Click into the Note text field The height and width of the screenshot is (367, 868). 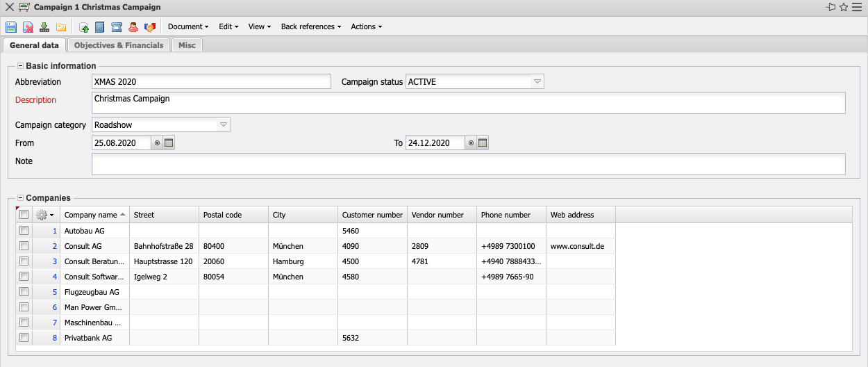(x=468, y=164)
